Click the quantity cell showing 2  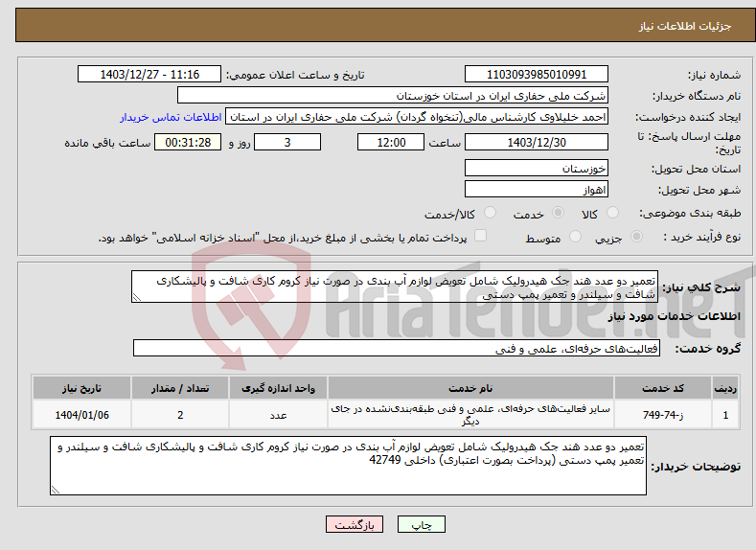[180, 415]
